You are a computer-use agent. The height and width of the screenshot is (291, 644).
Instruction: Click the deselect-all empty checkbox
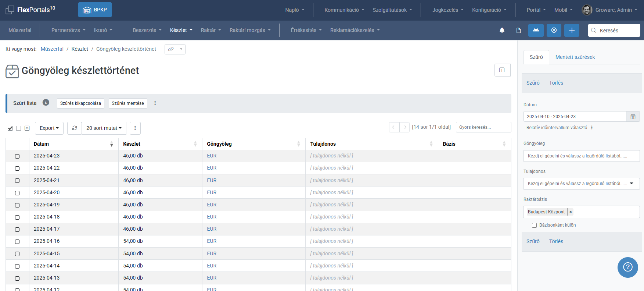(x=19, y=128)
